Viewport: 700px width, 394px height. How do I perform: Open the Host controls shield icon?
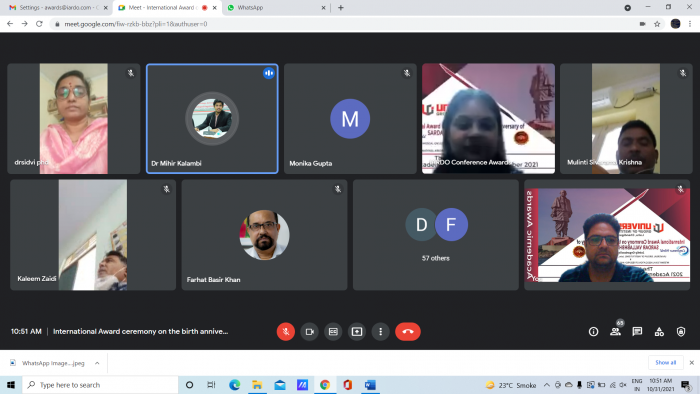tap(681, 332)
